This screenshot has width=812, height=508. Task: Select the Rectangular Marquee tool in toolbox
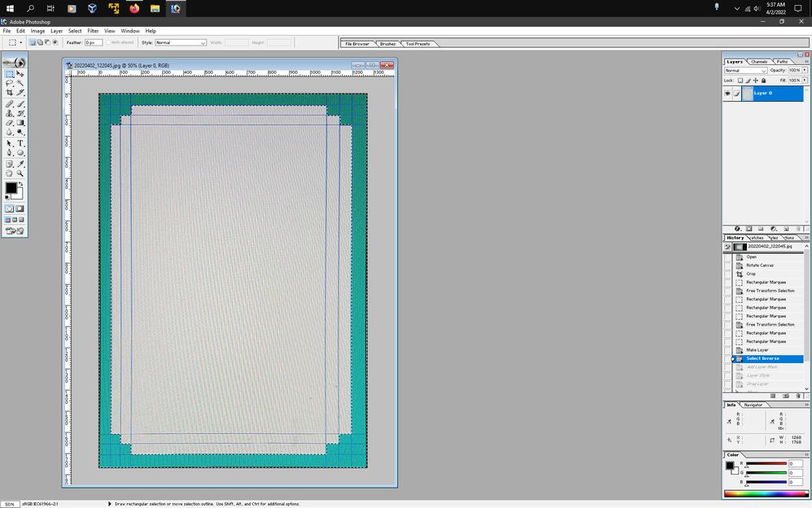(x=9, y=74)
